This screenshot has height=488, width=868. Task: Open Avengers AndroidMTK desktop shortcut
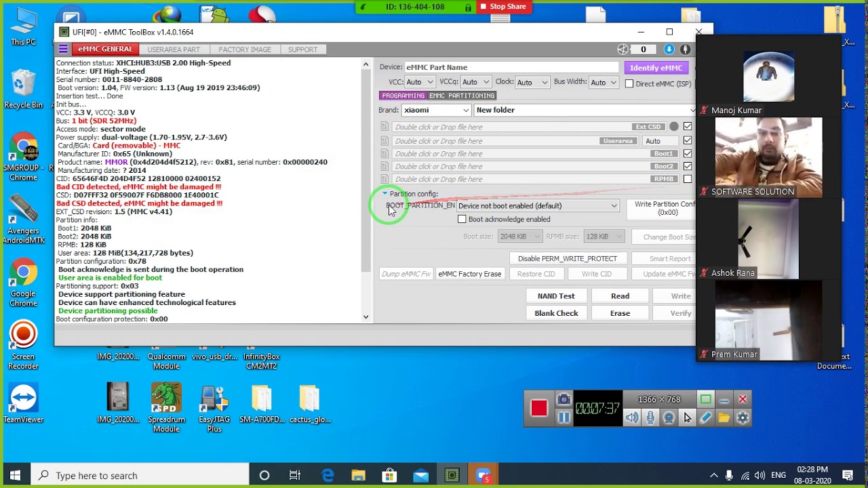coord(23,218)
